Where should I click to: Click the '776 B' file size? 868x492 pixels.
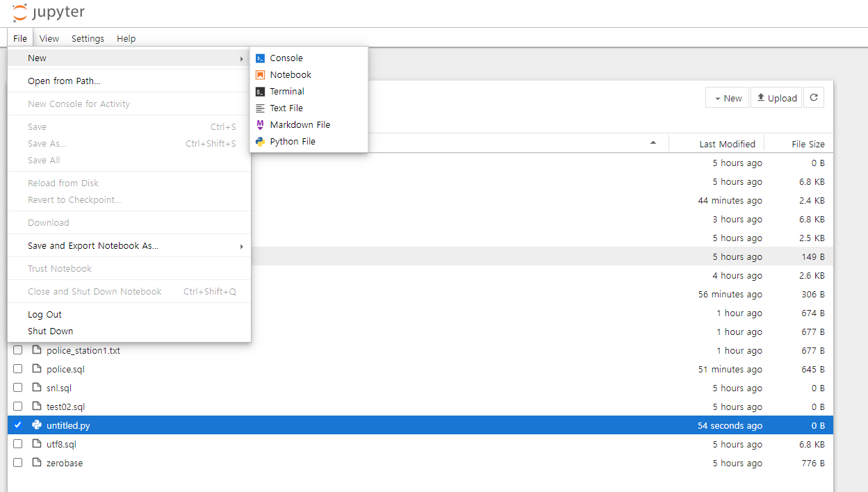click(x=813, y=463)
